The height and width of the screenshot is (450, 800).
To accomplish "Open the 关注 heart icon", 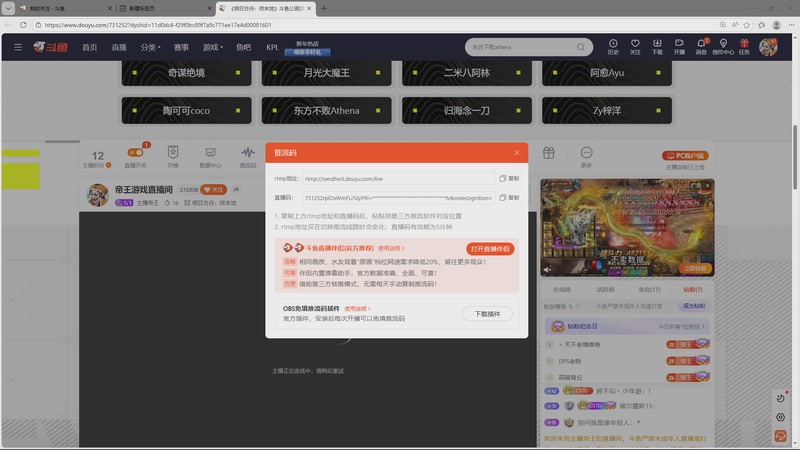I will pyautogui.click(x=635, y=47).
